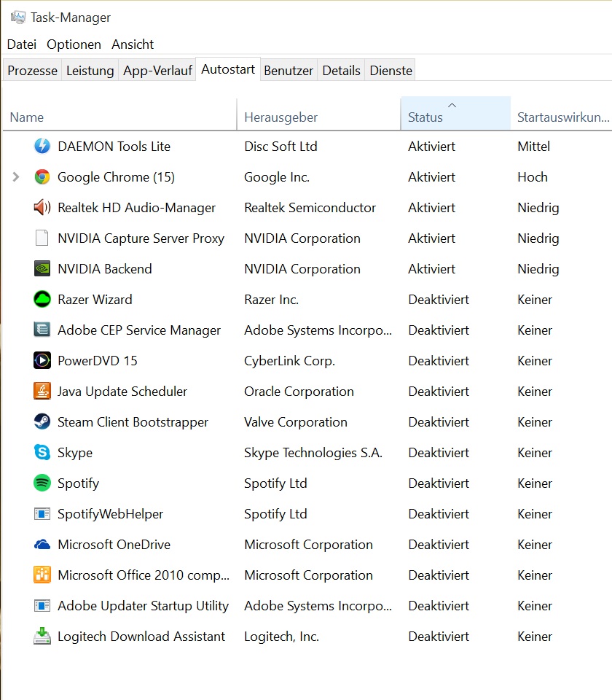Screen dimensions: 612x700
Task: Click the Java Update Scheduler icon
Action: (x=42, y=391)
